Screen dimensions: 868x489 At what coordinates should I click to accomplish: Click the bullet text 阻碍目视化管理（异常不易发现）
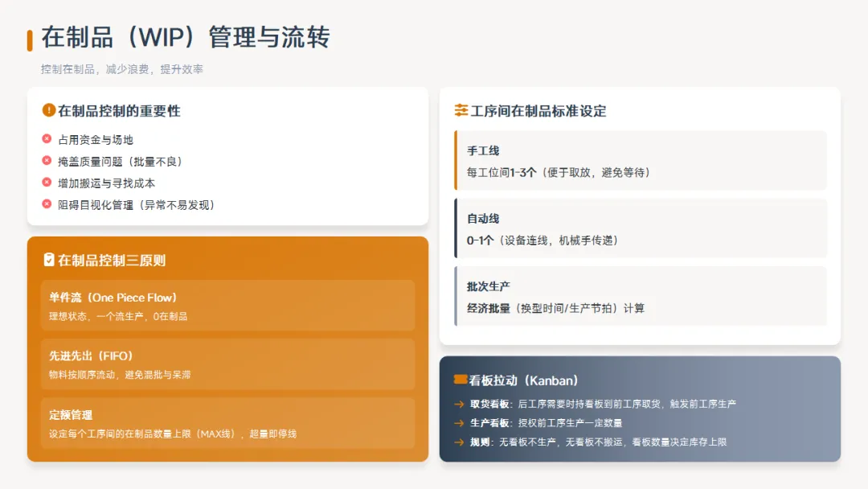click(x=136, y=205)
